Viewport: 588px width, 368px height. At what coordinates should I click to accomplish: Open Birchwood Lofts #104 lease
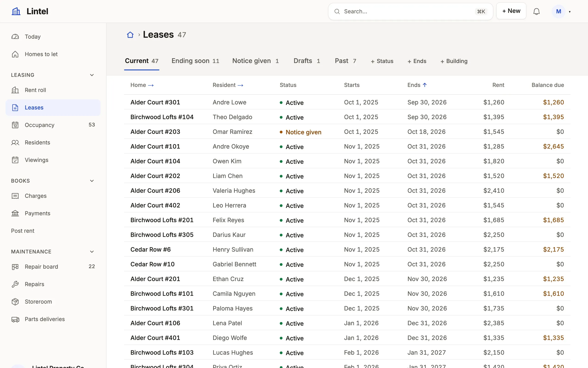[162, 117]
